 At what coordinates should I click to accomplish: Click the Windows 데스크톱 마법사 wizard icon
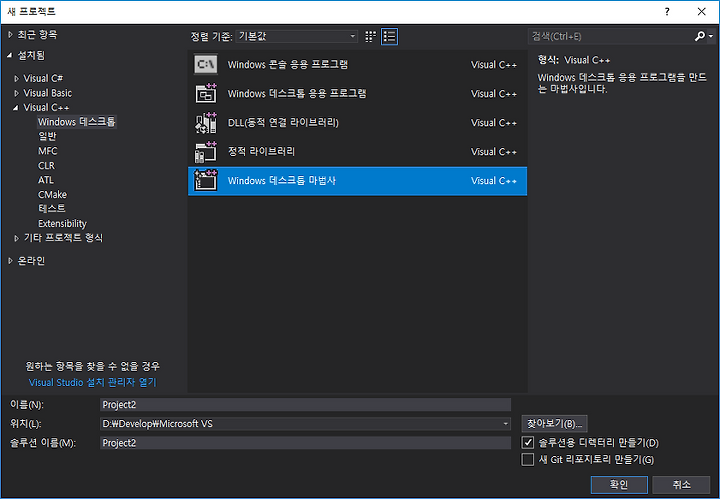click(x=205, y=180)
